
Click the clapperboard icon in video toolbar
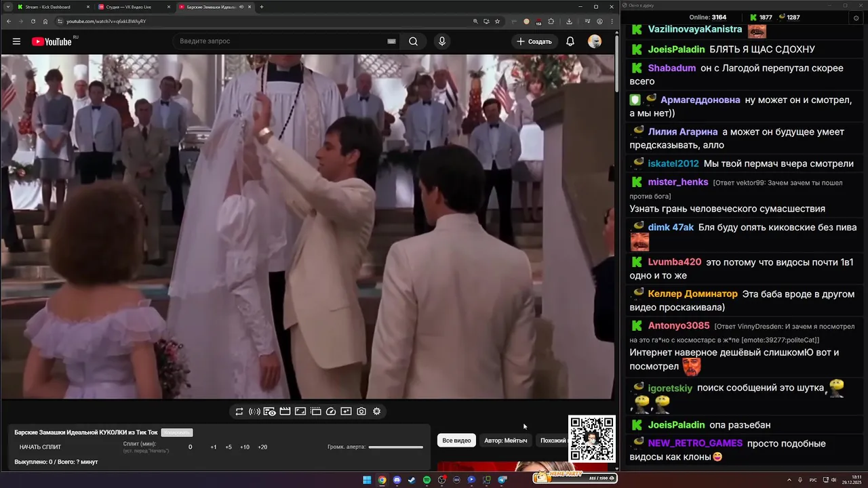285,411
